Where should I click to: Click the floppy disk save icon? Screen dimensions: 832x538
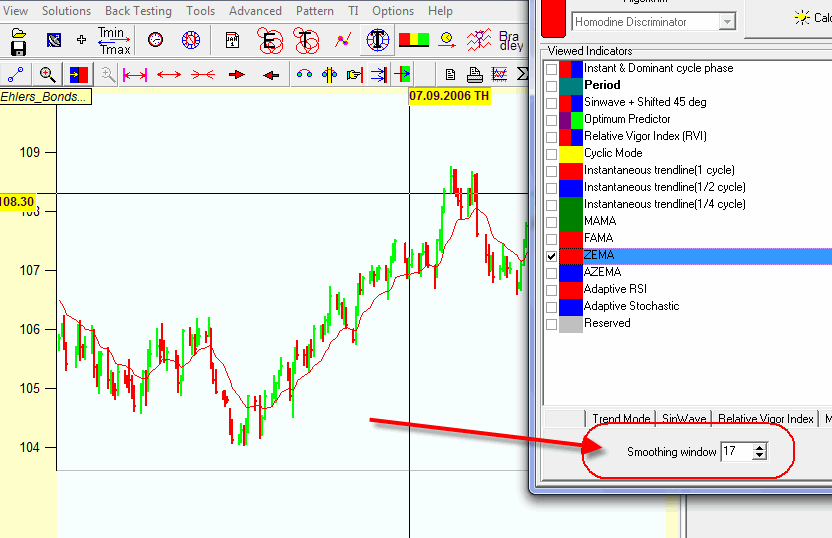click(19, 49)
